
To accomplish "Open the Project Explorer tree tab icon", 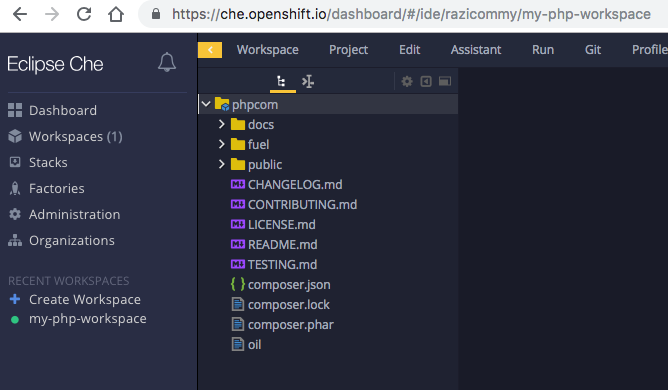I will (281, 81).
